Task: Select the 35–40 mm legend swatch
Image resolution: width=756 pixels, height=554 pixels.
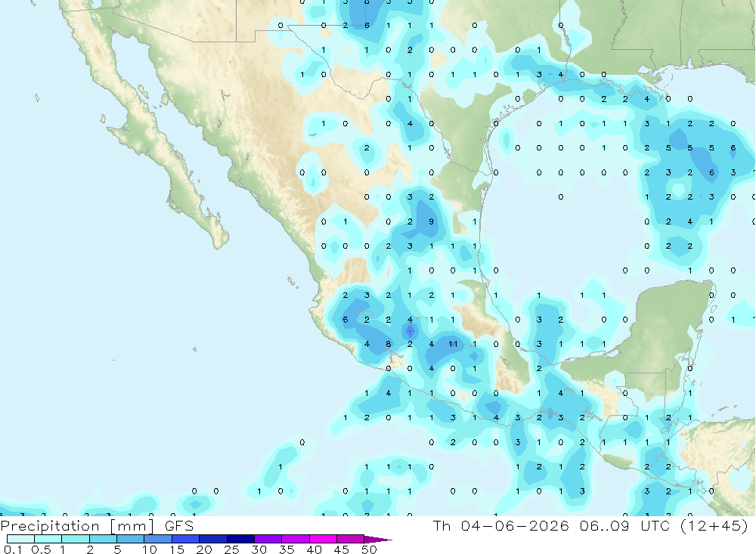Action: (x=296, y=539)
